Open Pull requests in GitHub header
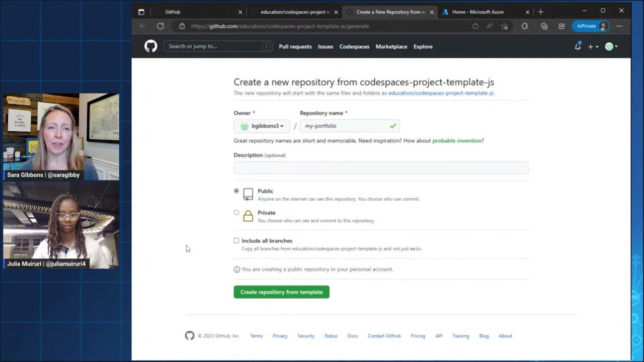644x362 pixels. pos(295,46)
